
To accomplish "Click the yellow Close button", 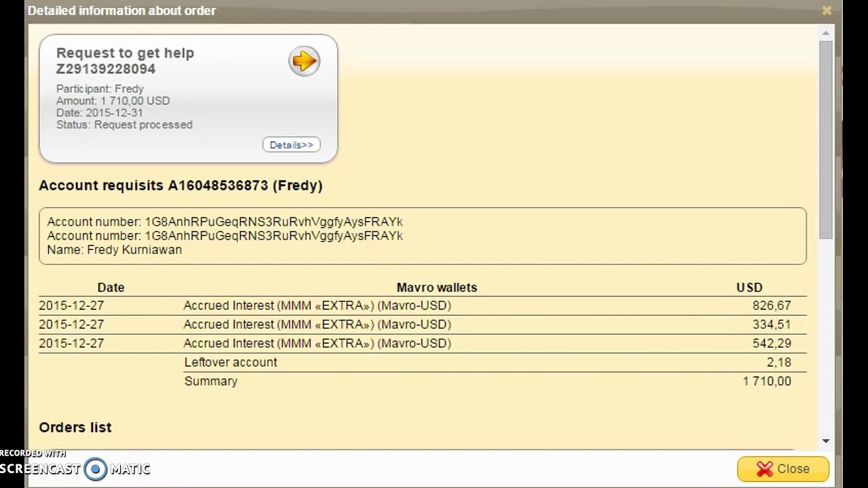I will (783, 469).
